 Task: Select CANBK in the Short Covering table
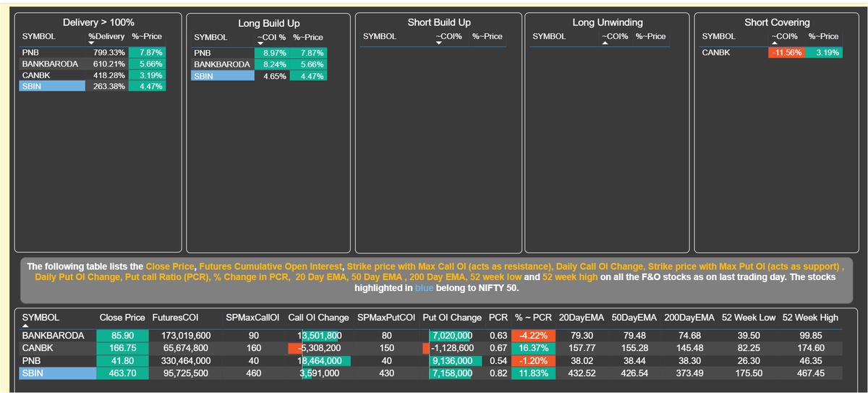click(716, 53)
